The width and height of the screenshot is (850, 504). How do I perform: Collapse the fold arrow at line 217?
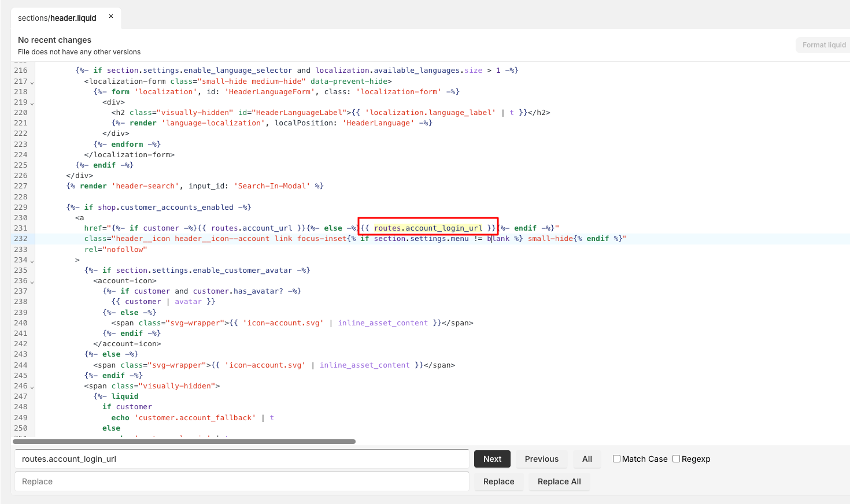point(32,82)
